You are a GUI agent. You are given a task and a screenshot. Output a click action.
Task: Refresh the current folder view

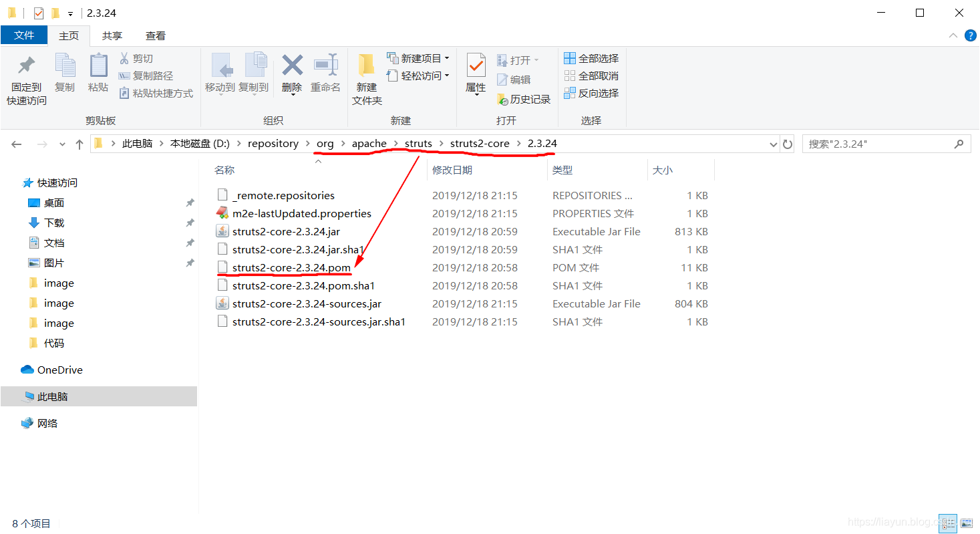pyautogui.click(x=788, y=144)
